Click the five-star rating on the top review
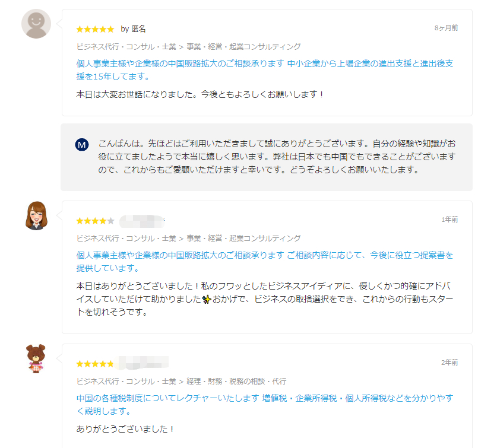478x448 pixels. click(94, 28)
